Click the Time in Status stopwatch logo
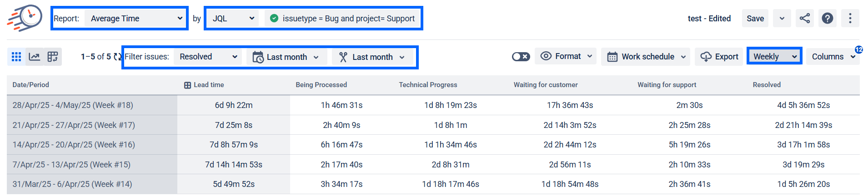This screenshot has height=196, width=868. click(25, 18)
